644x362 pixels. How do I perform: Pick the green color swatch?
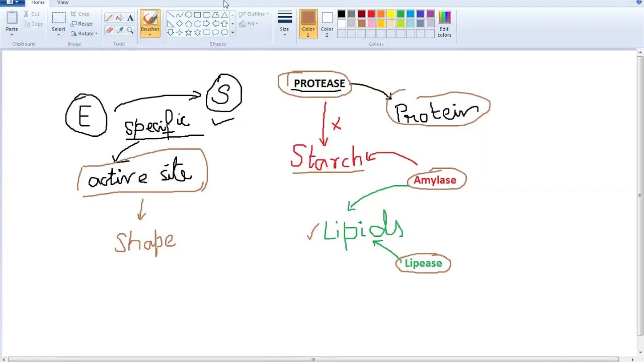click(400, 14)
